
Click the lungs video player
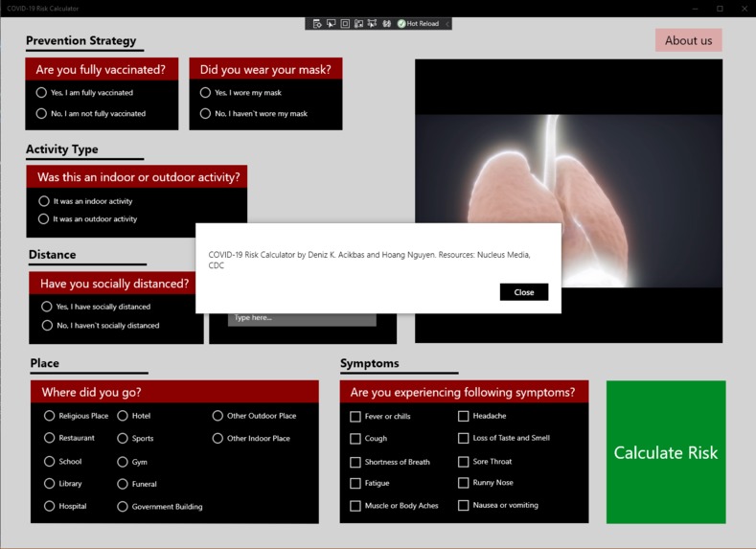[x=568, y=201]
